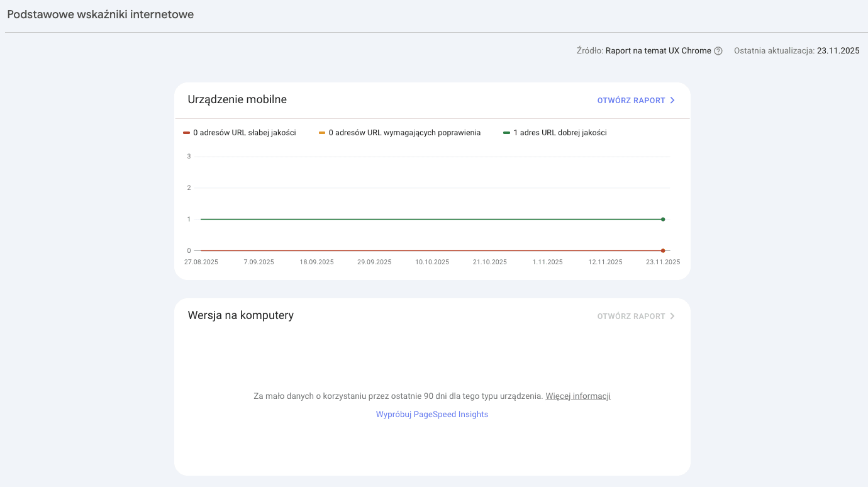Open the Raport na temat UX Chrome source
The height and width of the screenshot is (487, 868).
pyautogui.click(x=658, y=51)
